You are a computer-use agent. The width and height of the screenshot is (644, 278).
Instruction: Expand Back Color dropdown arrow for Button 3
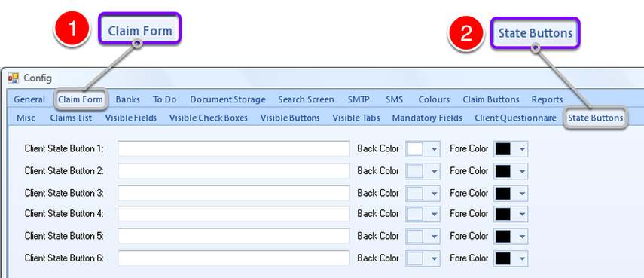tap(435, 194)
